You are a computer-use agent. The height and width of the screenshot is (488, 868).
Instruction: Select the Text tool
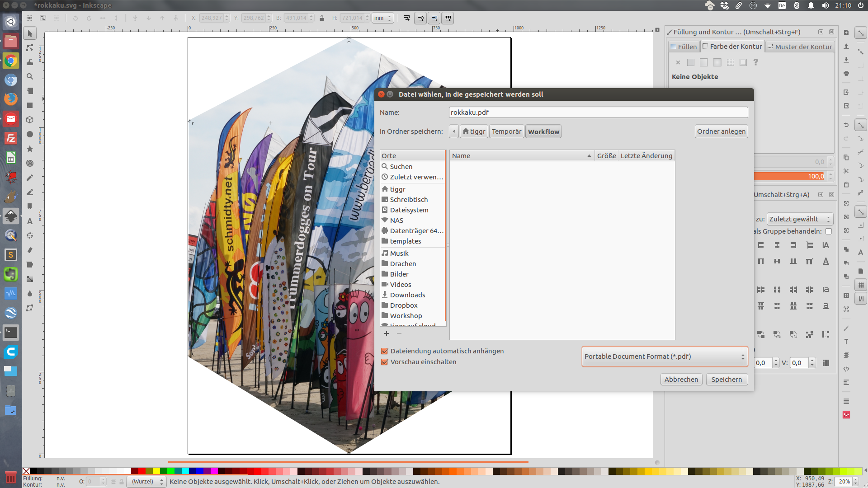point(30,221)
